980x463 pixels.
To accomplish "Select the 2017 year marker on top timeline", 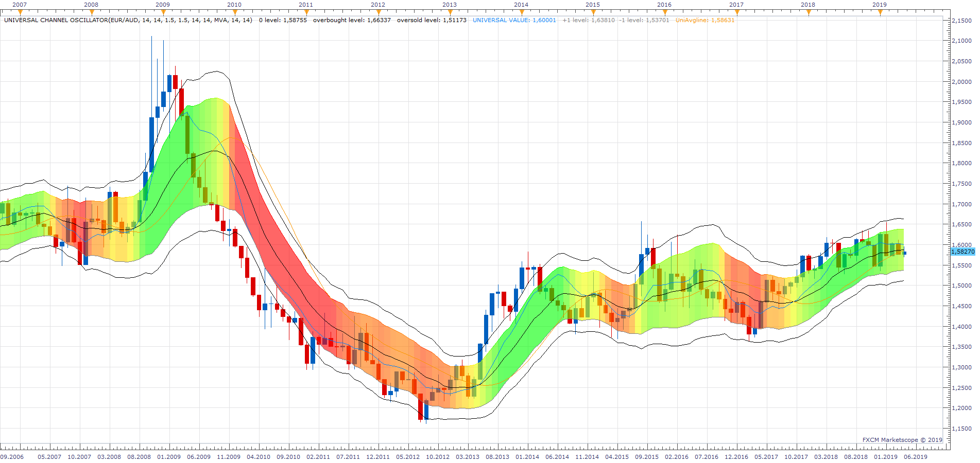I will (736, 5).
